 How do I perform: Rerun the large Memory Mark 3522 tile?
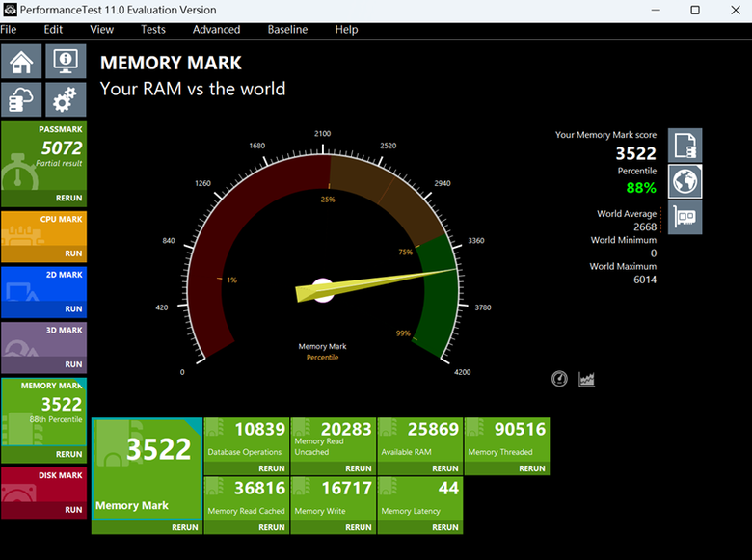pyautogui.click(x=185, y=527)
